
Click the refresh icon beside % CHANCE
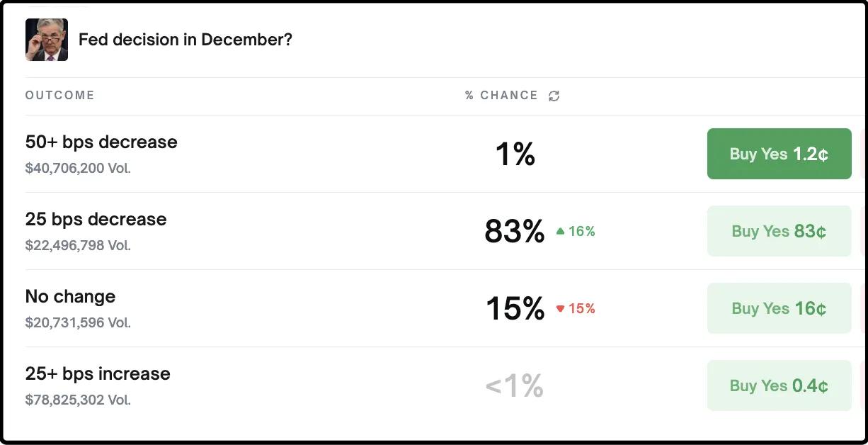pos(554,96)
